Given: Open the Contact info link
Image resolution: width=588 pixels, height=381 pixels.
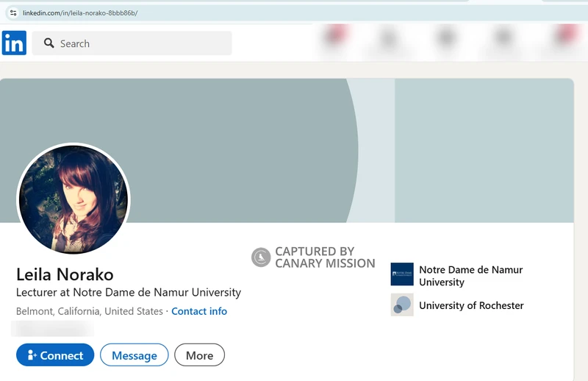Looking at the screenshot, I should click(x=199, y=311).
